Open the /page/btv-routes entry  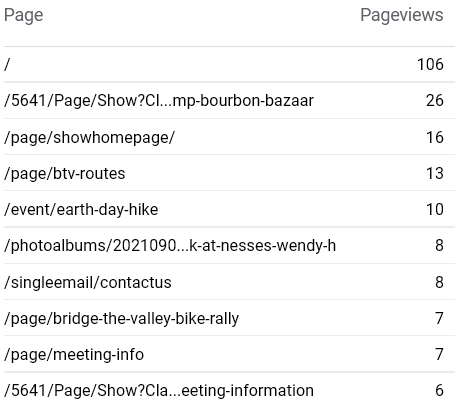pyautogui.click(x=65, y=173)
